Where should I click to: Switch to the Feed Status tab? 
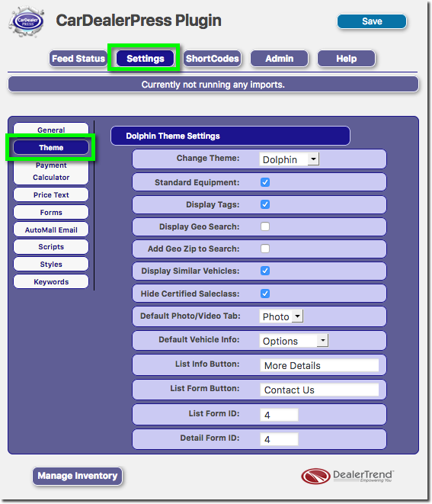point(78,59)
